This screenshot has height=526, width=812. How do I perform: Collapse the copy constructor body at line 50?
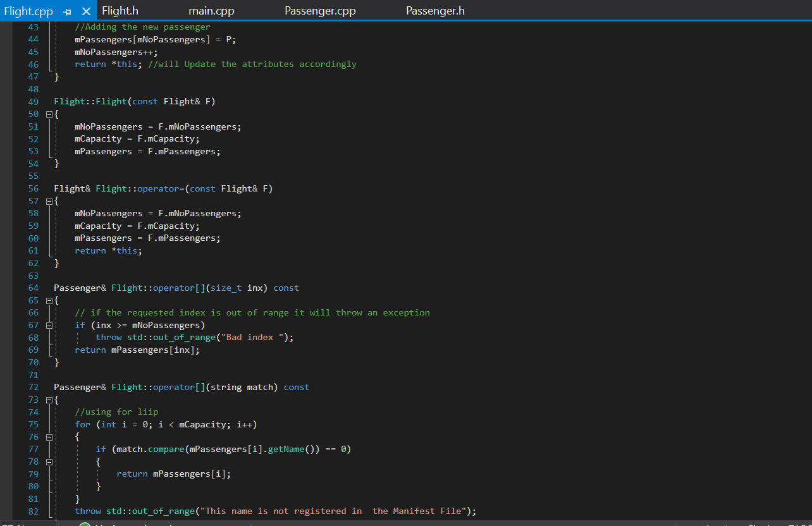click(49, 114)
